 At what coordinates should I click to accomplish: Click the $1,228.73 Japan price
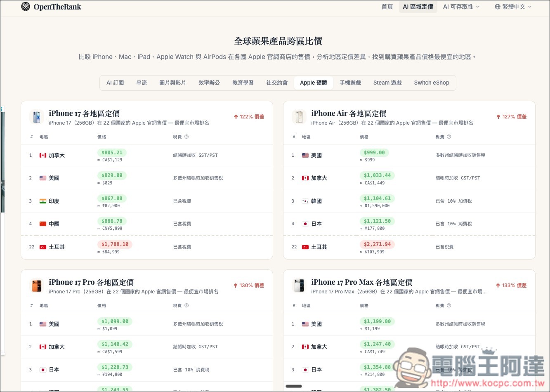[115, 367]
